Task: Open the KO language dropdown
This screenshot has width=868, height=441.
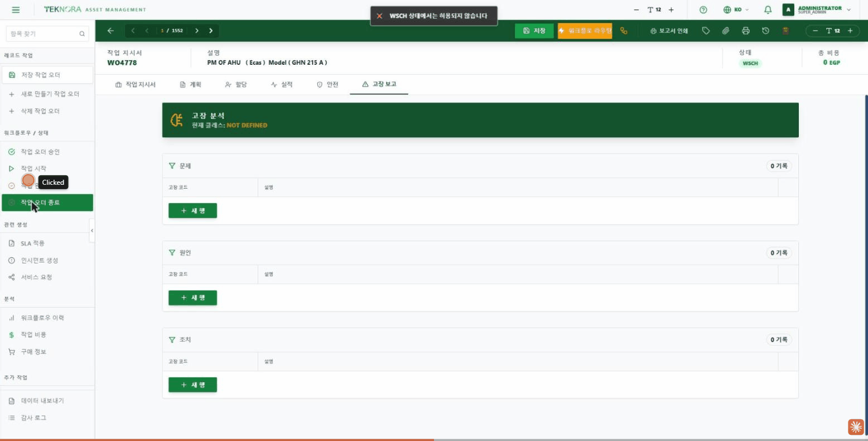Action: (736, 9)
